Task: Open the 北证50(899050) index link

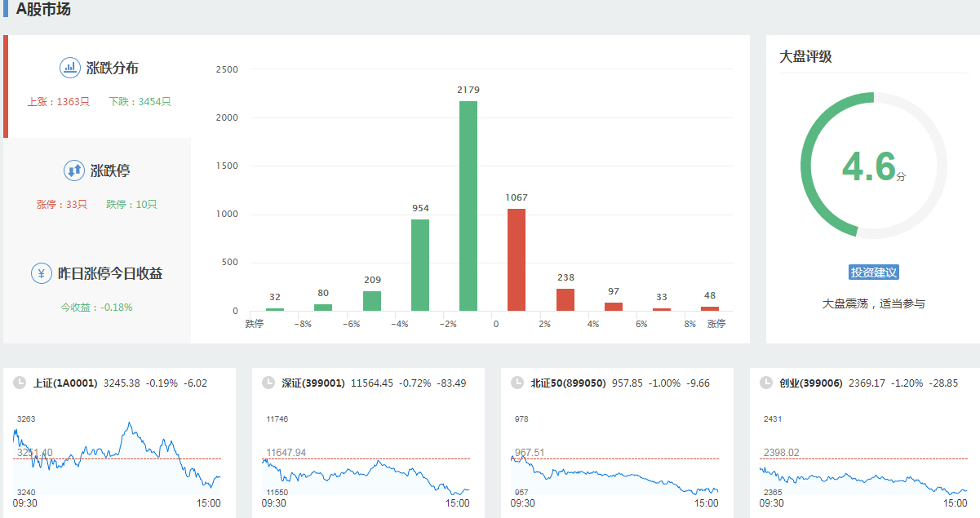Action: (568, 383)
